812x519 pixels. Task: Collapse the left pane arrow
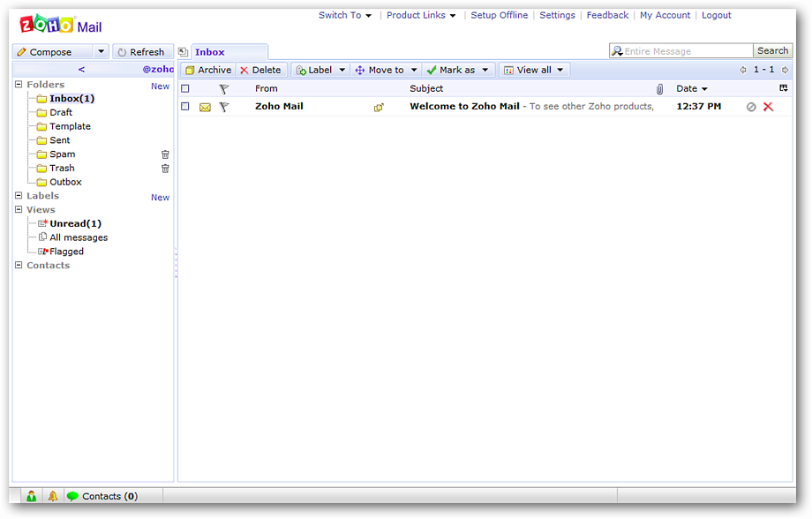(x=81, y=70)
